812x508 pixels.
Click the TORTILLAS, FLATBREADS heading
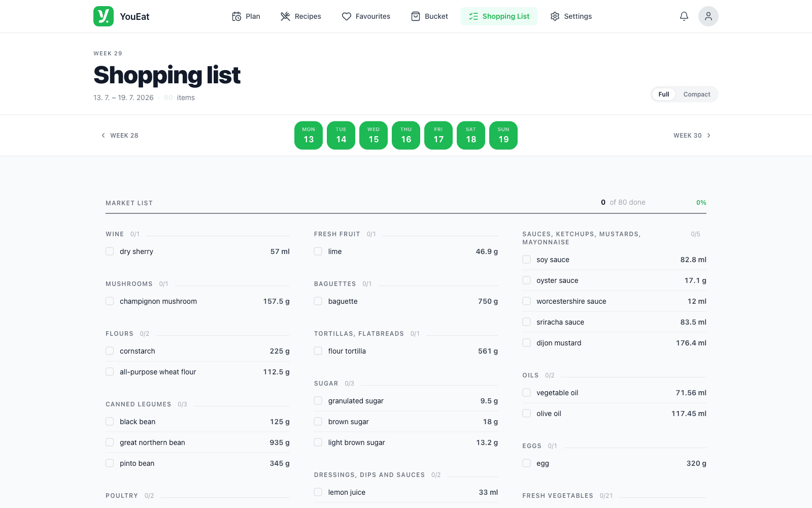[x=359, y=334]
